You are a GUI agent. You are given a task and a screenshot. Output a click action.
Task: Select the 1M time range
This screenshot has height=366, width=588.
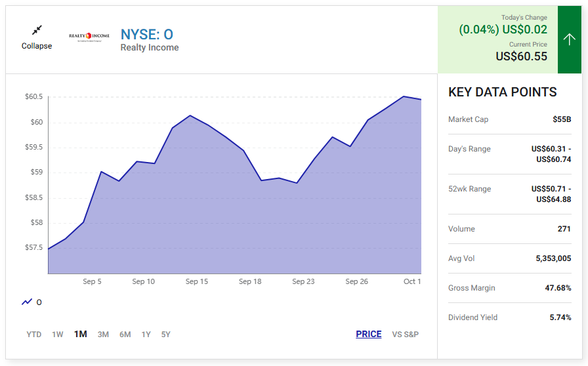[81, 334]
